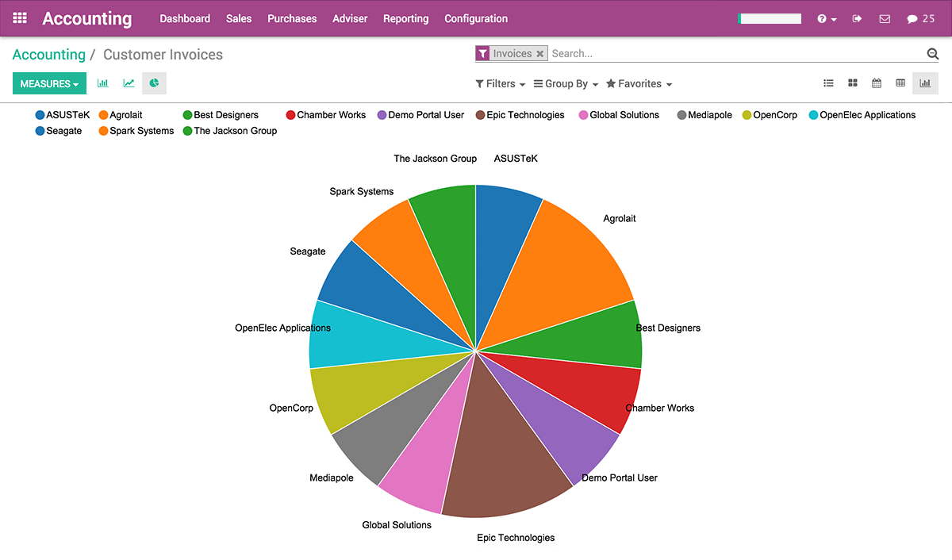Open the Group By dropdown
This screenshot has width=952, height=560.
[566, 83]
